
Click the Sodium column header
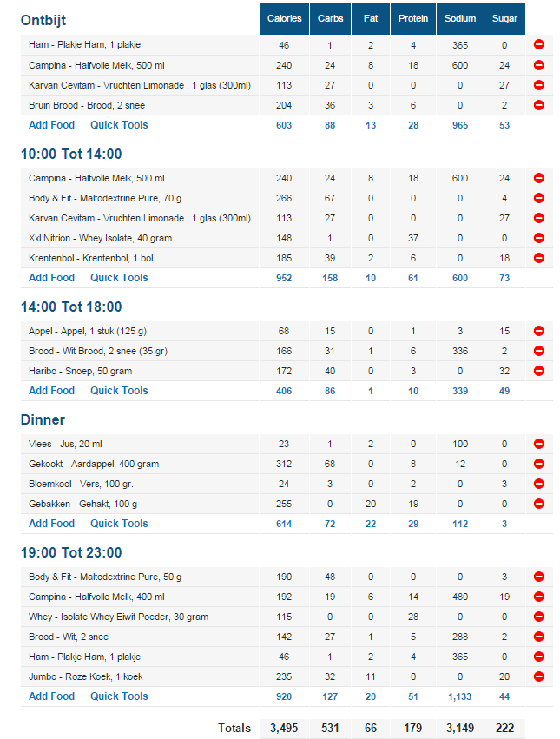[x=459, y=18]
